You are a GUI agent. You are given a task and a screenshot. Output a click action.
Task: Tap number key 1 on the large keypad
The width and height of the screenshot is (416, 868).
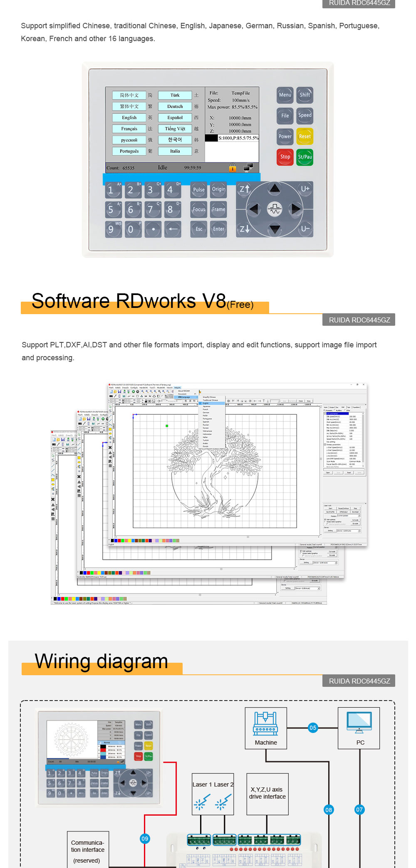tap(113, 190)
